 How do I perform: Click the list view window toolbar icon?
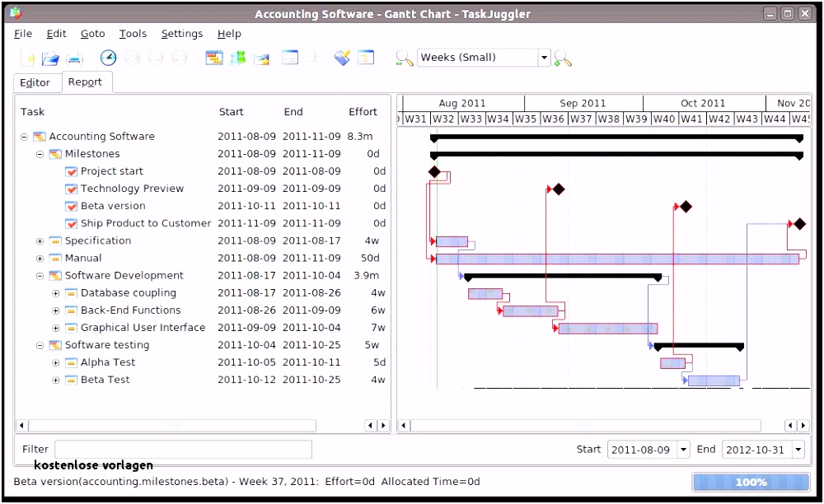point(289,57)
